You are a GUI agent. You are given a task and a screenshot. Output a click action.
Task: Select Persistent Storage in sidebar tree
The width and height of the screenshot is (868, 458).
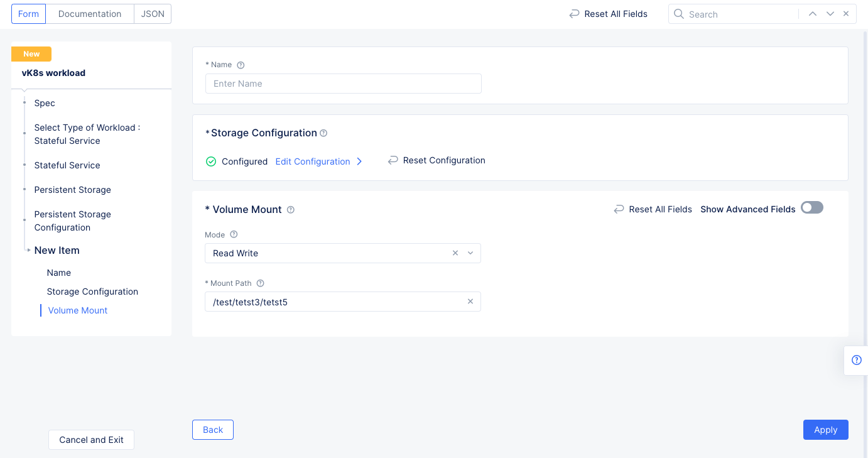[72, 190]
